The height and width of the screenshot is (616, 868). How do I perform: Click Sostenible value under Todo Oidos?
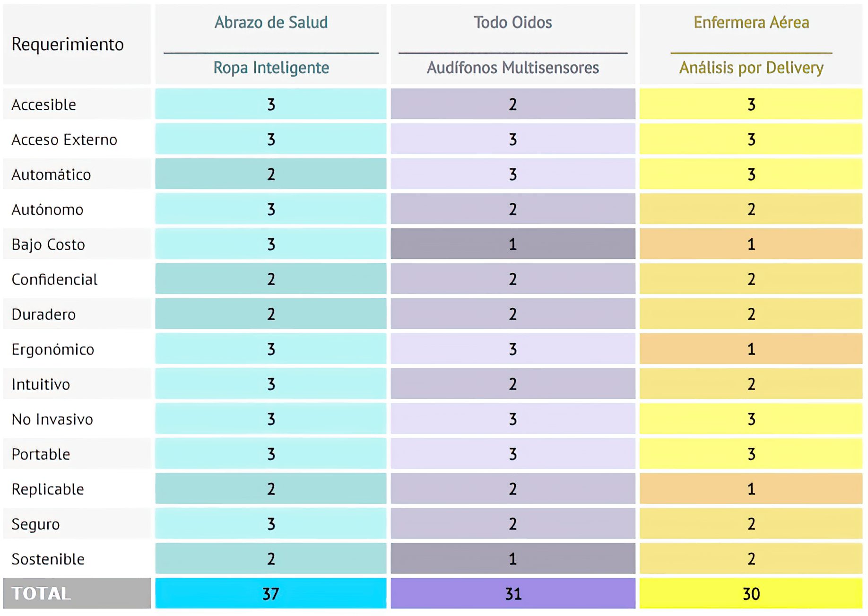click(513, 559)
